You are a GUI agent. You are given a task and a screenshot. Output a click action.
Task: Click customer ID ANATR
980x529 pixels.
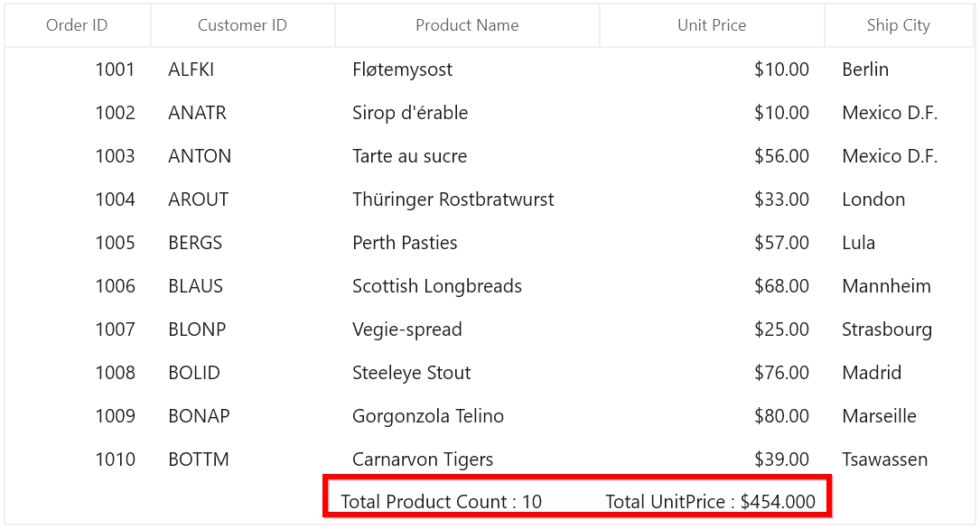[x=197, y=113]
